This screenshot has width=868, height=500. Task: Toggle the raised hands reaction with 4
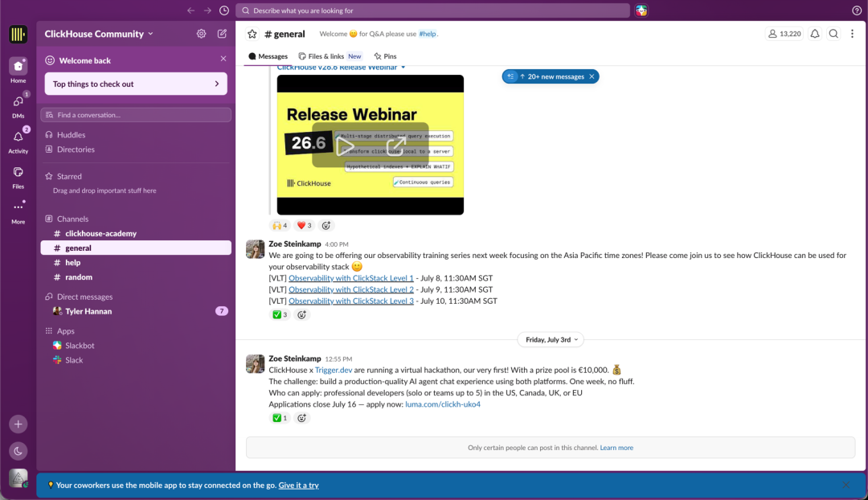tap(280, 225)
